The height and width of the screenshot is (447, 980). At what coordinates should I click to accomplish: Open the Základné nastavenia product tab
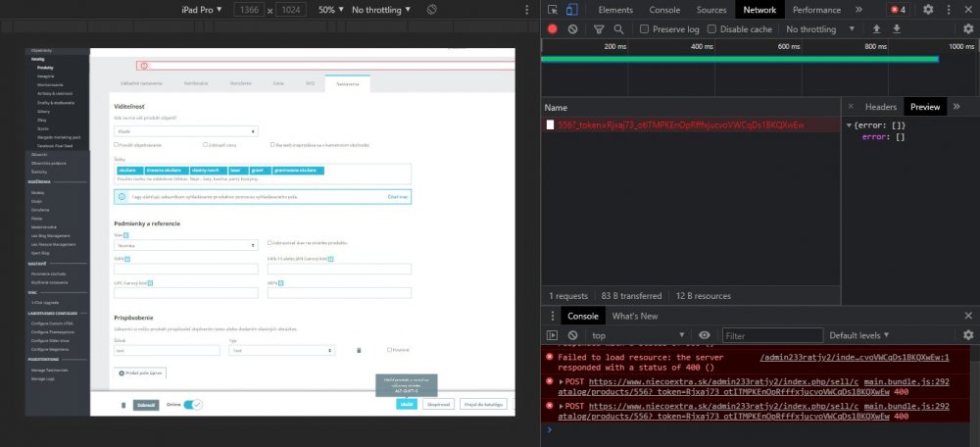pyautogui.click(x=141, y=83)
